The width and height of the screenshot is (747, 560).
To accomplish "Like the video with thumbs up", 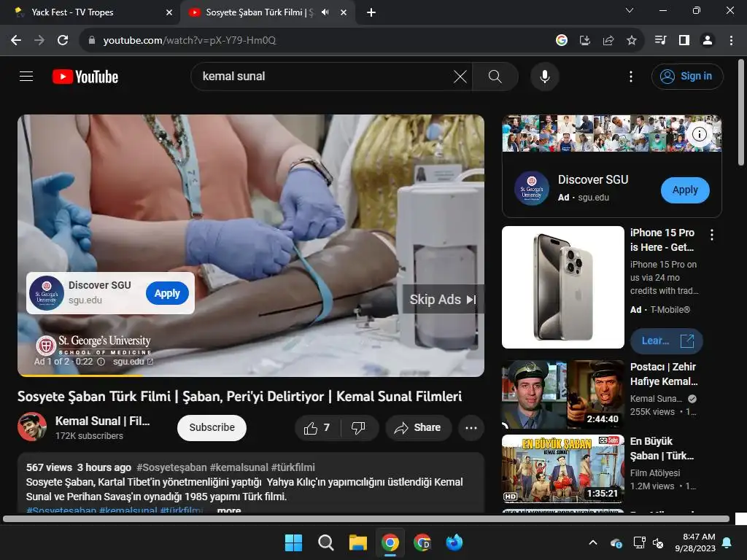I will pyautogui.click(x=317, y=428).
